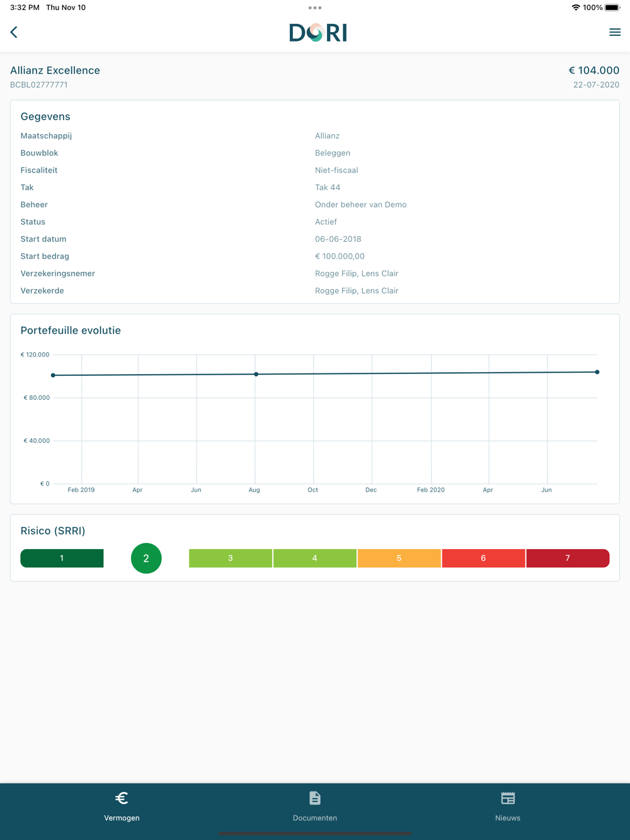Tap the Dec axis label

[371, 490]
